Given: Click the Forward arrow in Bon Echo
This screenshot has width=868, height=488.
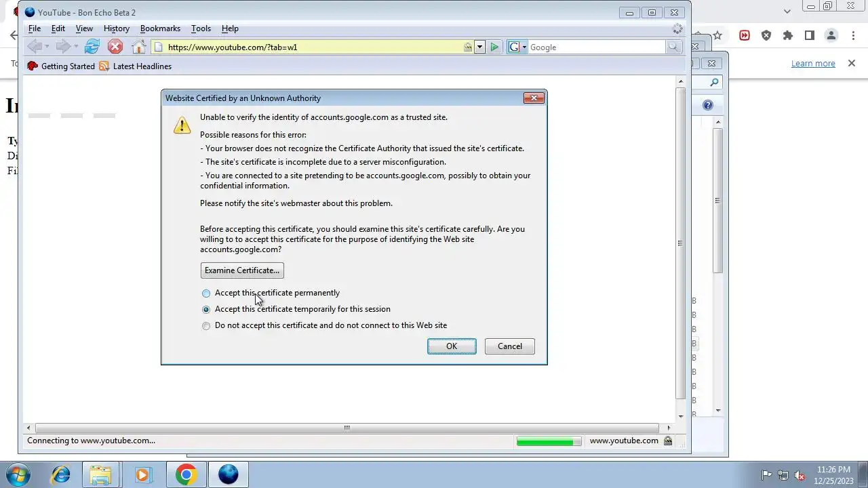Looking at the screenshot, I should 63,47.
